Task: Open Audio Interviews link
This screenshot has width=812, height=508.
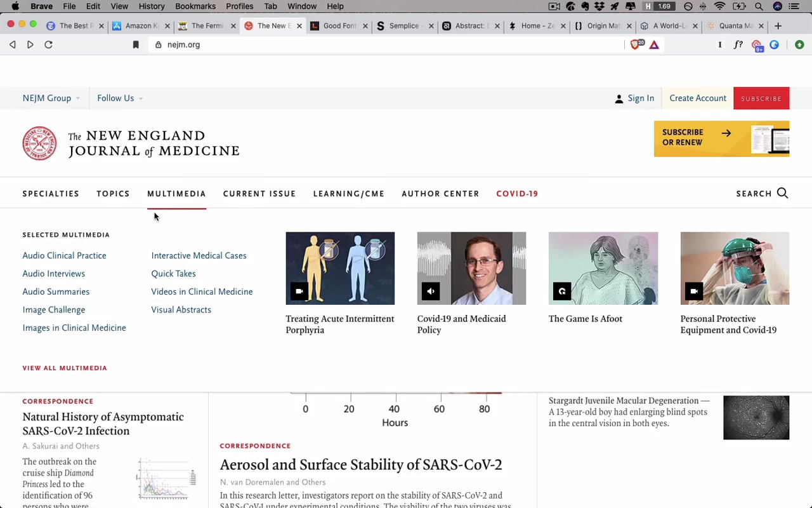Action: (x=53, y=274)
